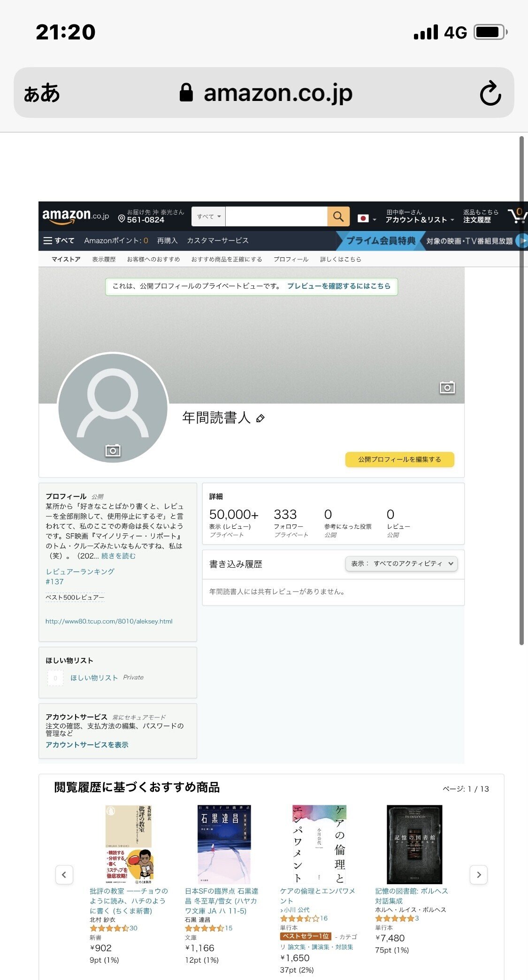This screenshot has height=980, width=528.
Task: Open 記憶の図書館: ボルヘス対話集成 title link
Action: coord(412,895)
